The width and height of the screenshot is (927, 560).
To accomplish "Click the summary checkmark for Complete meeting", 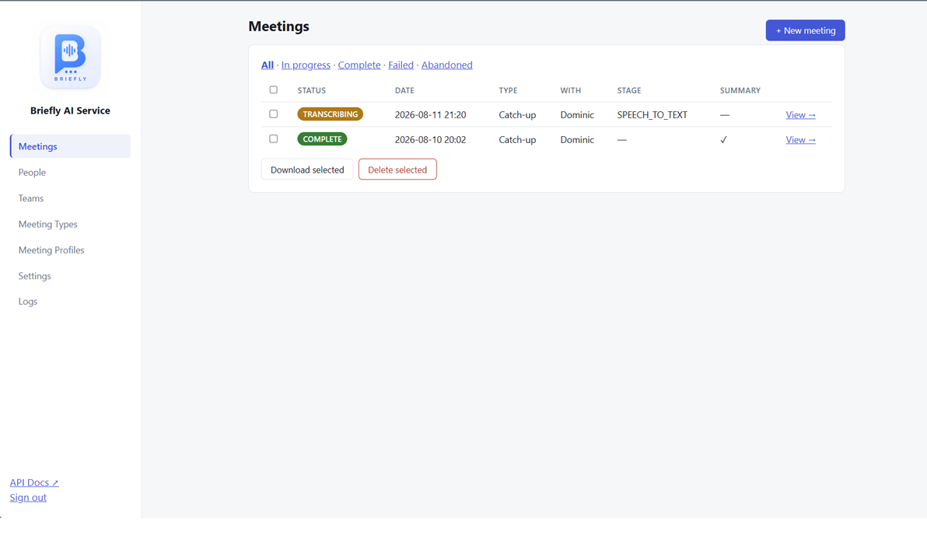I will click(723, 139).
